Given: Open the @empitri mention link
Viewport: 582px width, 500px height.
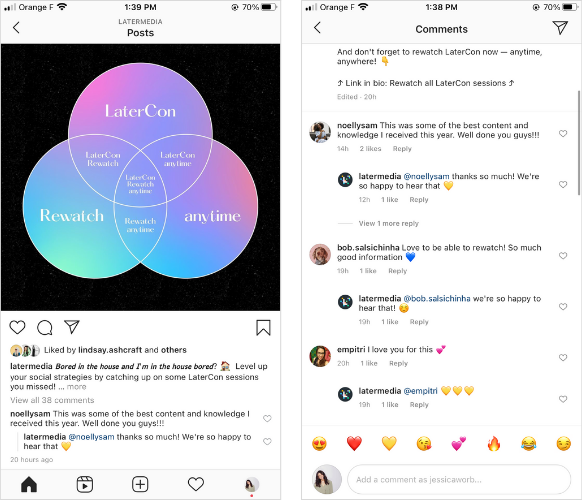Looking at the screenshot, I should 421,391.
